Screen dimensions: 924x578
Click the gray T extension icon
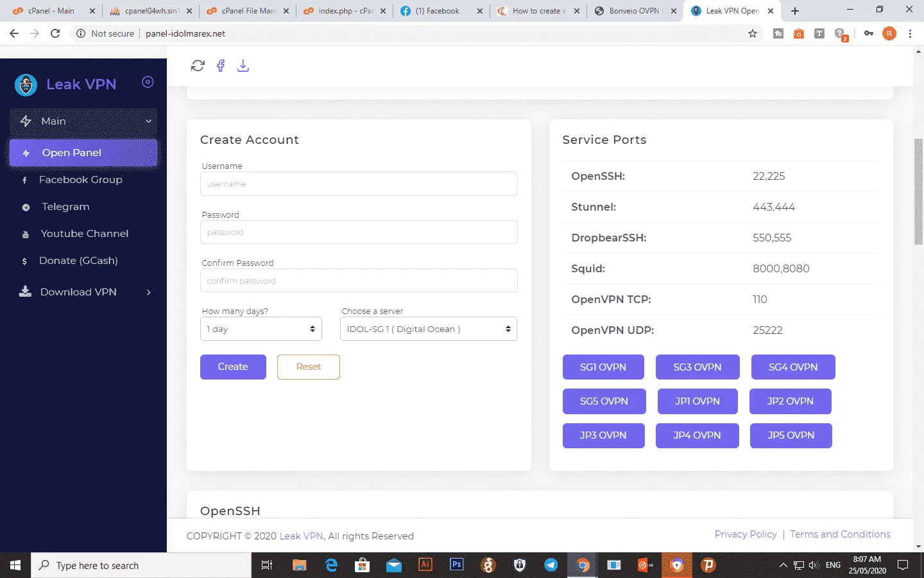click(819, 33)
